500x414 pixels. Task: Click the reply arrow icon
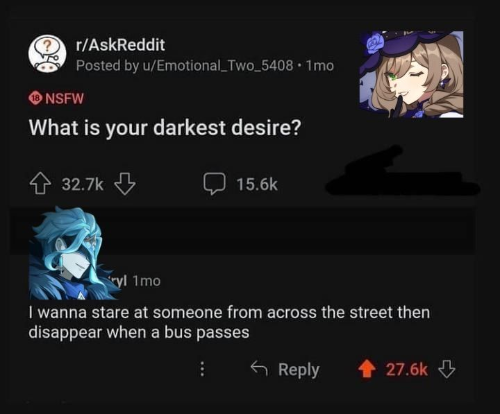pos(259,368)
